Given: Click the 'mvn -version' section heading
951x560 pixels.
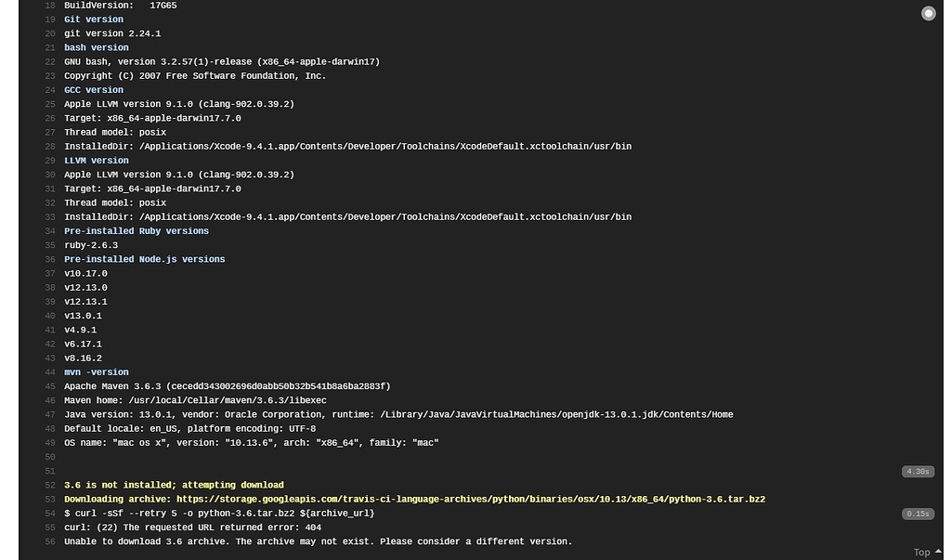Looking at the screenshot, I should [x=97, y=371].
